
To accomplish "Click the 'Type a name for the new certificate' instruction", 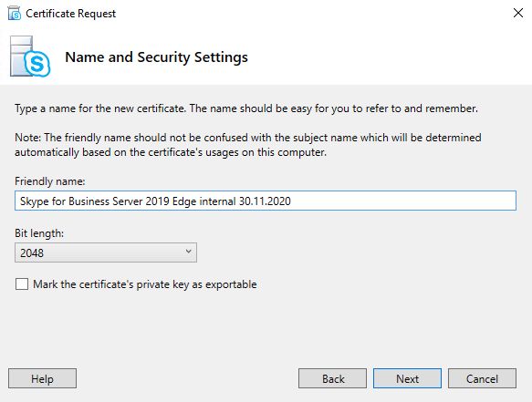I will [246, 108].
